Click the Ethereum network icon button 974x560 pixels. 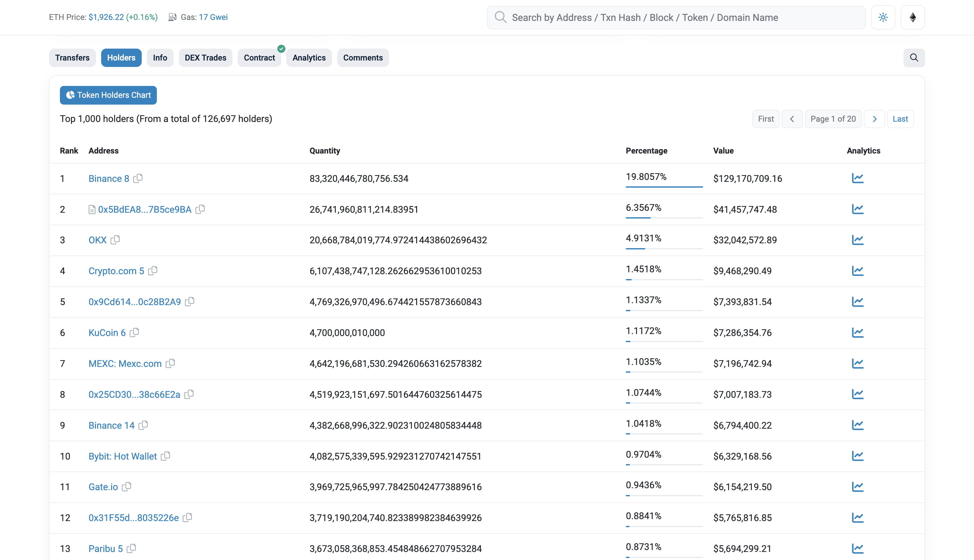(912, 17)
